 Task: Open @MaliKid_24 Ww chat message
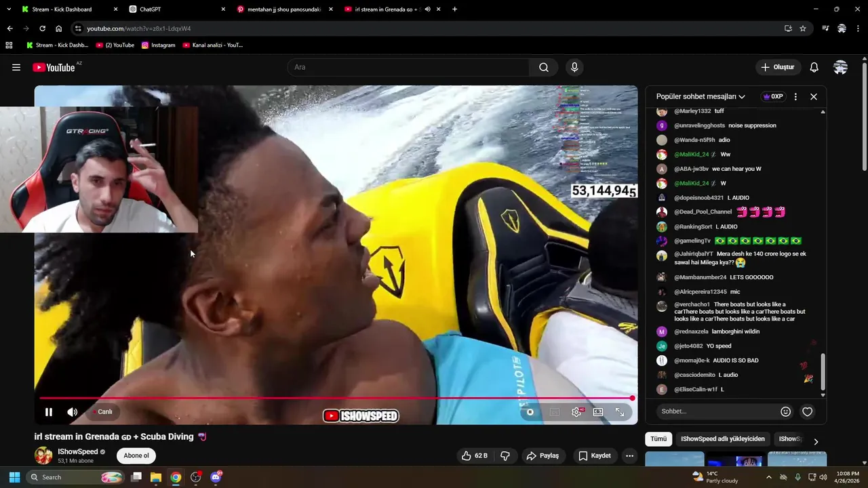click(702, 155)
